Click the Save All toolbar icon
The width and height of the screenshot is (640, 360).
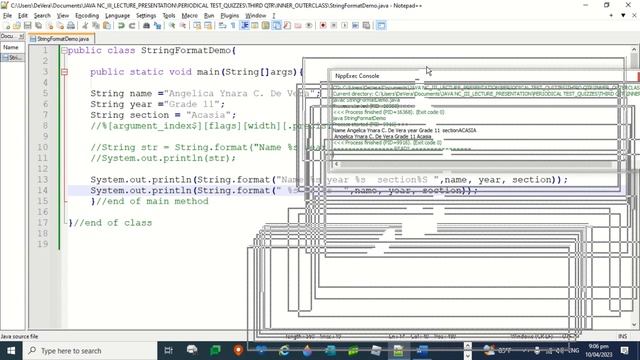38,26
